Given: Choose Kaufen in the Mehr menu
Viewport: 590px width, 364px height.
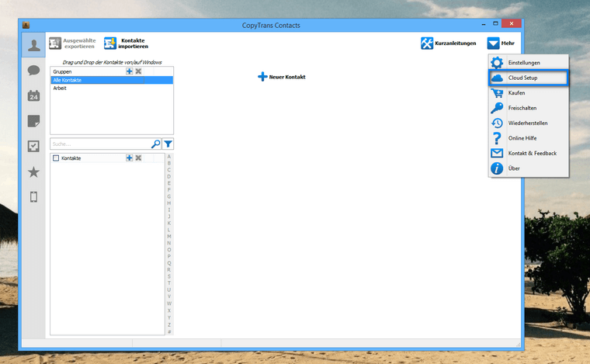Looking at the screenshot, I should click(x=529, y=93).
